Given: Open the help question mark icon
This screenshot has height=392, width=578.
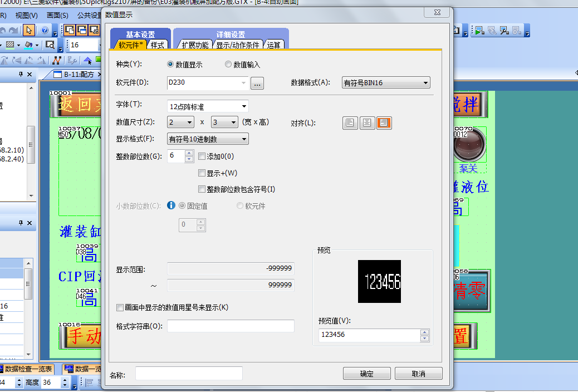Looking at the screenshot, I should [45, 30].
